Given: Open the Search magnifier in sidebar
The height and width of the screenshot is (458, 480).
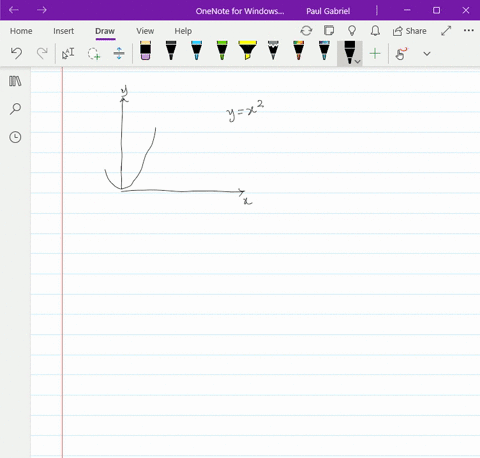Looking at the screenshot, I should pyautogui.click(x=15, y=109).
